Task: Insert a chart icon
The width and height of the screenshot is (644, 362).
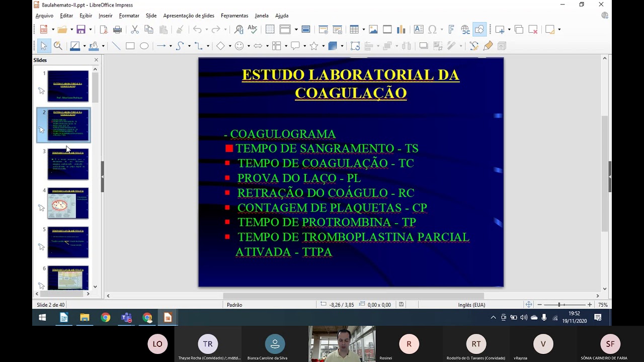Action: [401, 30]
